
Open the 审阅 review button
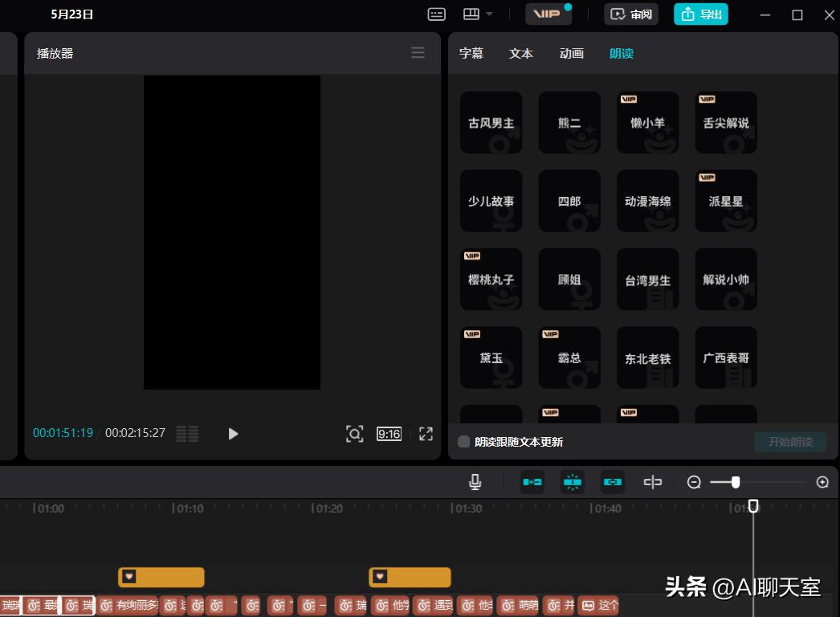pos(630,14)
